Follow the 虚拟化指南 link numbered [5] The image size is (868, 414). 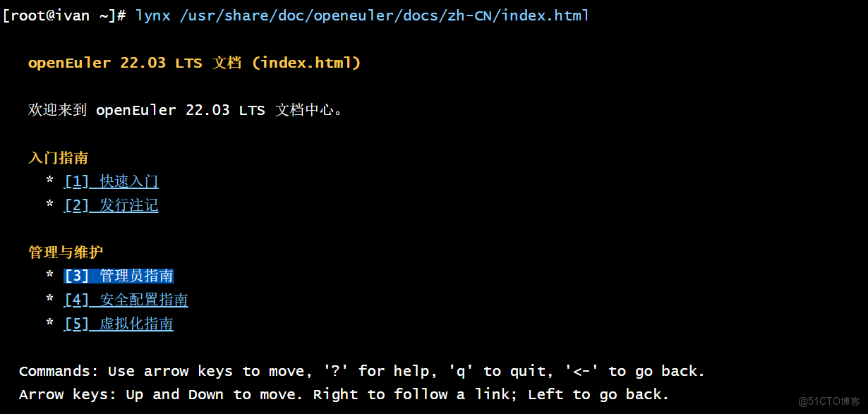pyautogui.click(x=119, y=324)
